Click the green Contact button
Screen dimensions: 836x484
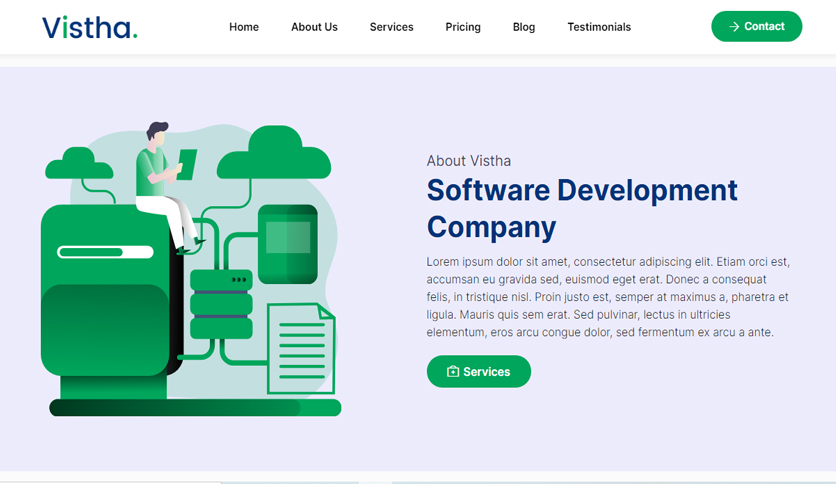(x=756, y=26)
